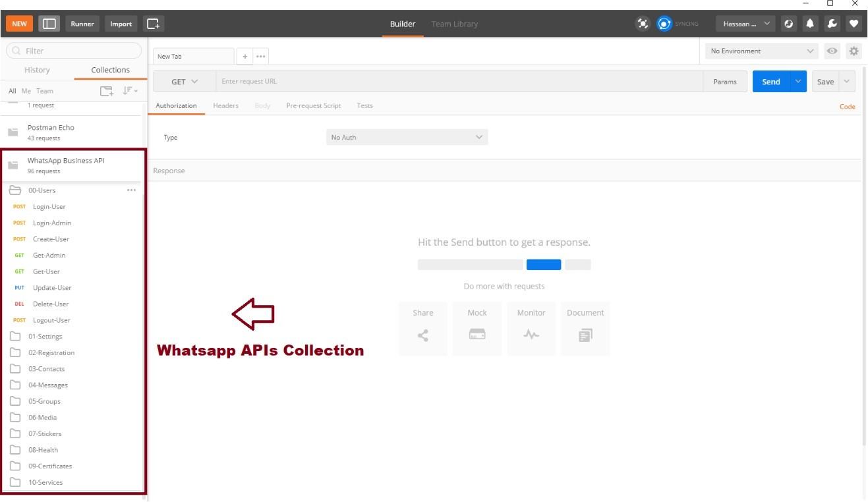The height and width of the screenshot is (502, 868).
Task: Toggle the sidebar layout icon
Action: pos(49,24)
